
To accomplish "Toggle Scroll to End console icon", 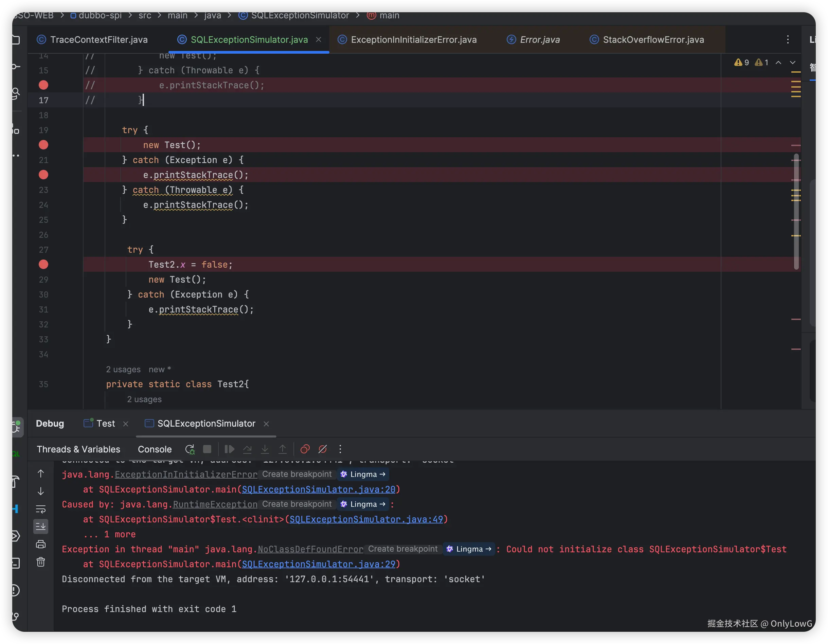I will [x=40, y=526].
